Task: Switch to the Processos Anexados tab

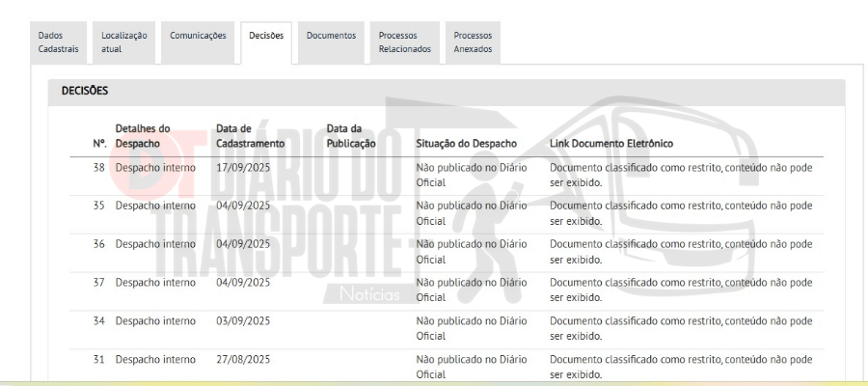Action: click(473, 42)
